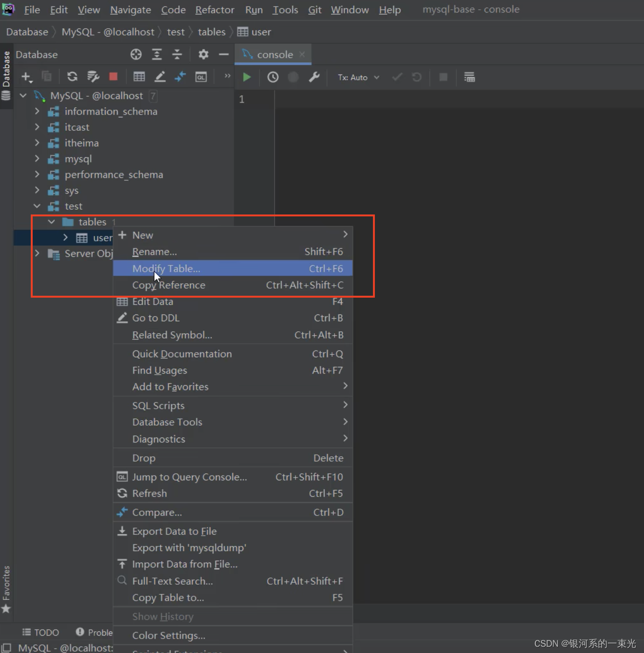Choose Copy Reference menu entry
This screenshot has height=653, width=644.
pos(233,285)
